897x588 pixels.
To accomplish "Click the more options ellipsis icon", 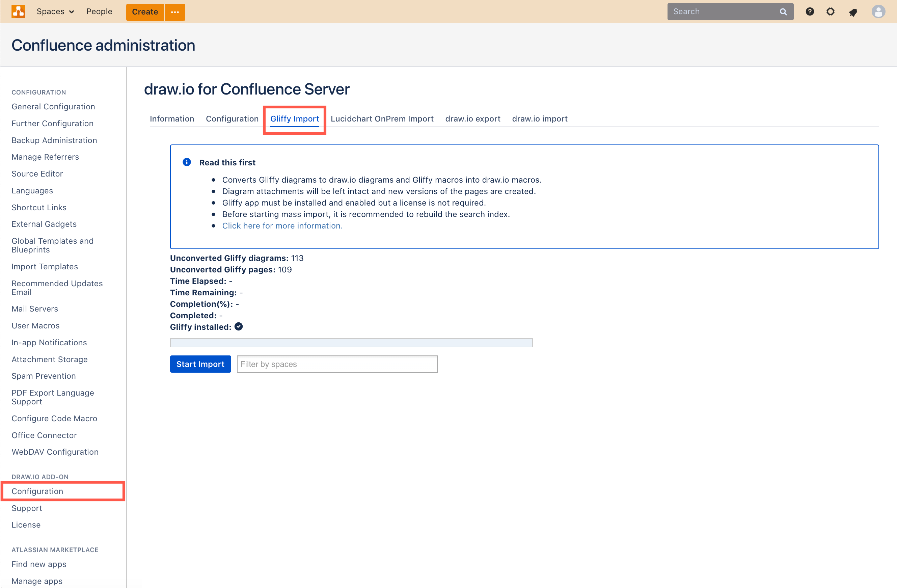I will pyautogui.click(x=174, y=12).
